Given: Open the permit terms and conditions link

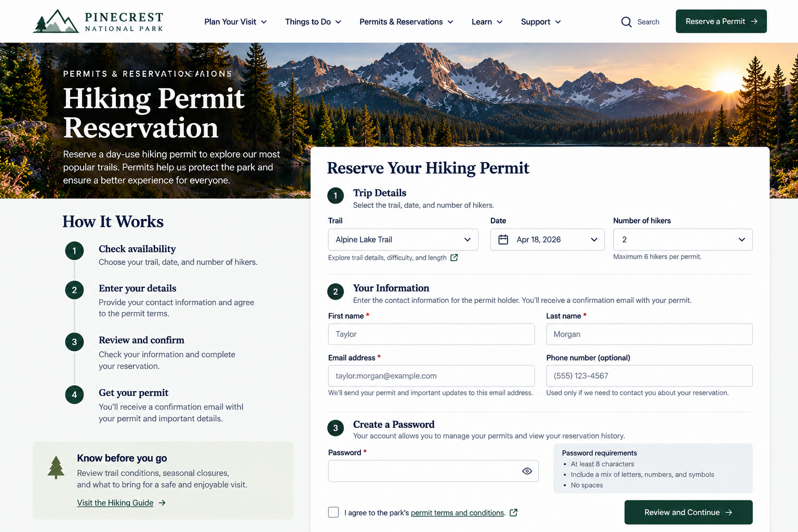Looking at the screenshot, I should tap(457, 513).
